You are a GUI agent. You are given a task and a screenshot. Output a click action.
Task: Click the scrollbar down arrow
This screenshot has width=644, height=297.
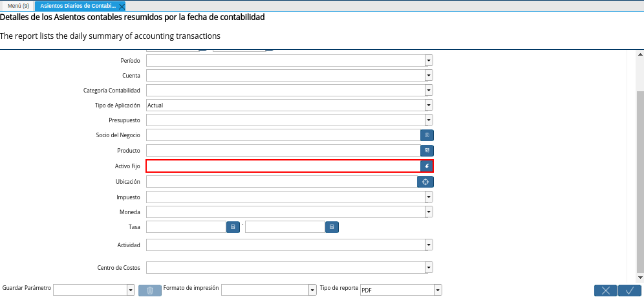(x=640, y=278)
